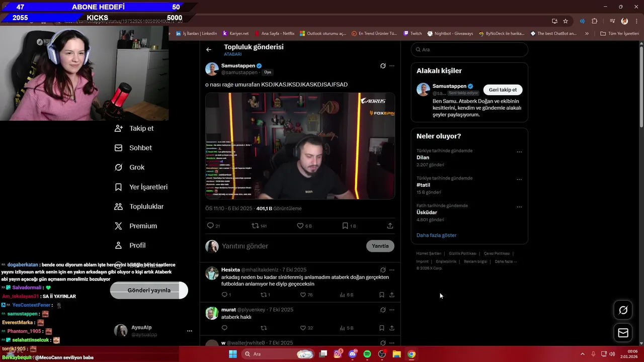Click the share icon on murat's reply
The width and height of the screenshot is (644, 362).
click(x=392, y=328)
